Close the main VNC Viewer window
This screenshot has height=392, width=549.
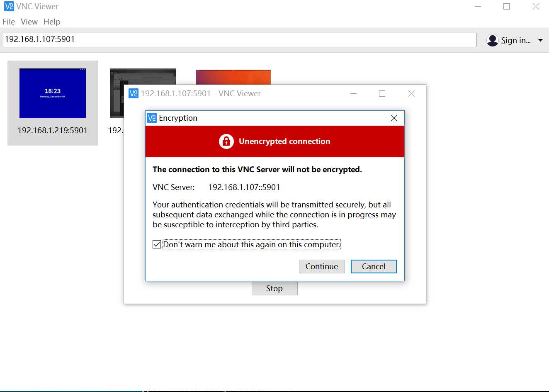click(x=536, y=7)
